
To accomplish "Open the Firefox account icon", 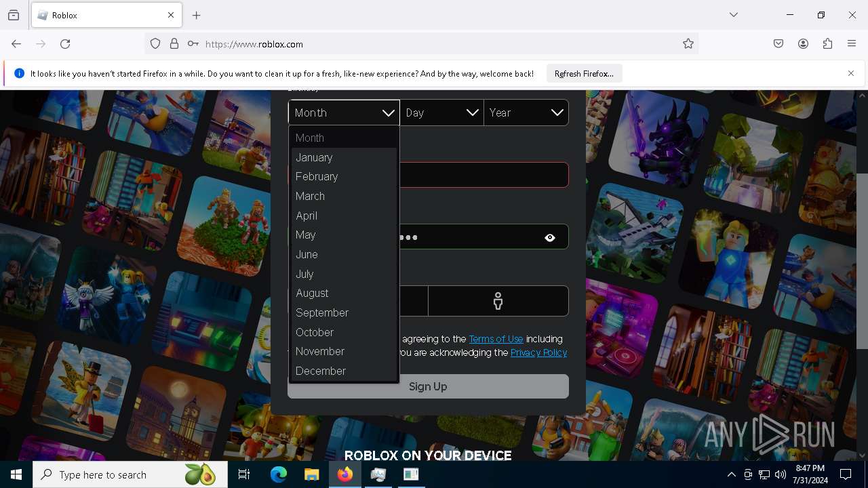I will tap(803, 44).
